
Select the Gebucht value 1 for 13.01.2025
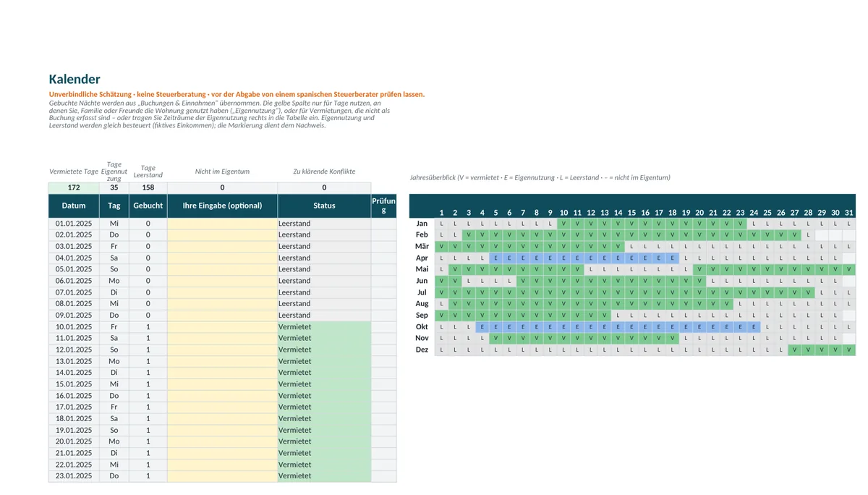coord(148,361)
